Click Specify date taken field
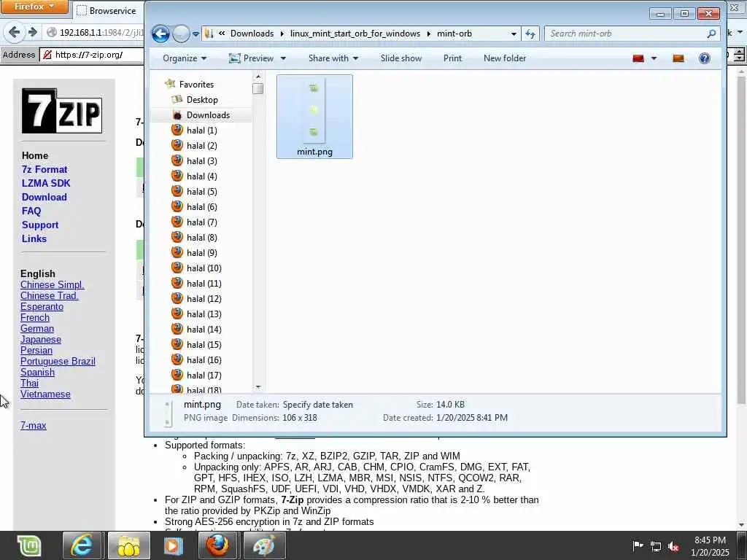 click(x=318, y=405)
